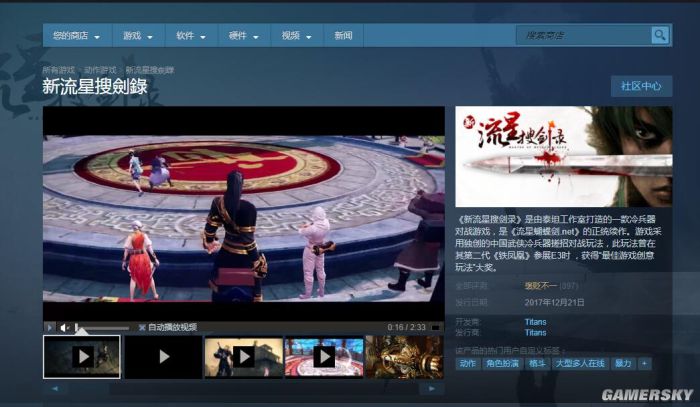
Task: Select the third thumbnail with warrior and building
Action: pos(244,357)
